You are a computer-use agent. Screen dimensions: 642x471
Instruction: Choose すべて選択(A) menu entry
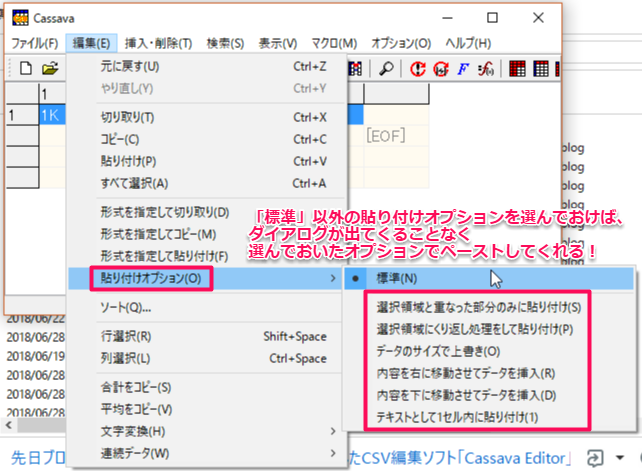click(x=207, y=183)
